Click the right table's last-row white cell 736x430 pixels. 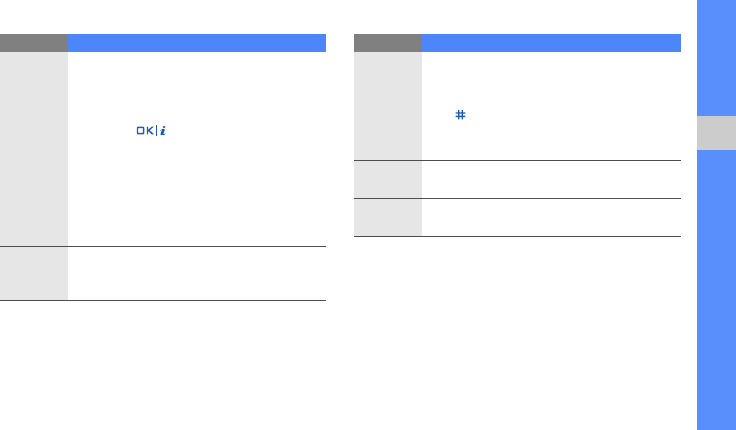(551, 217)
